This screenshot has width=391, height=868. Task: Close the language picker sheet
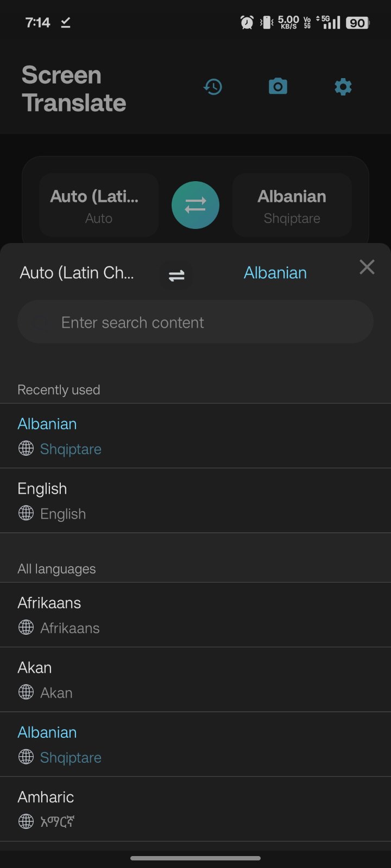[x=367, y=267]
